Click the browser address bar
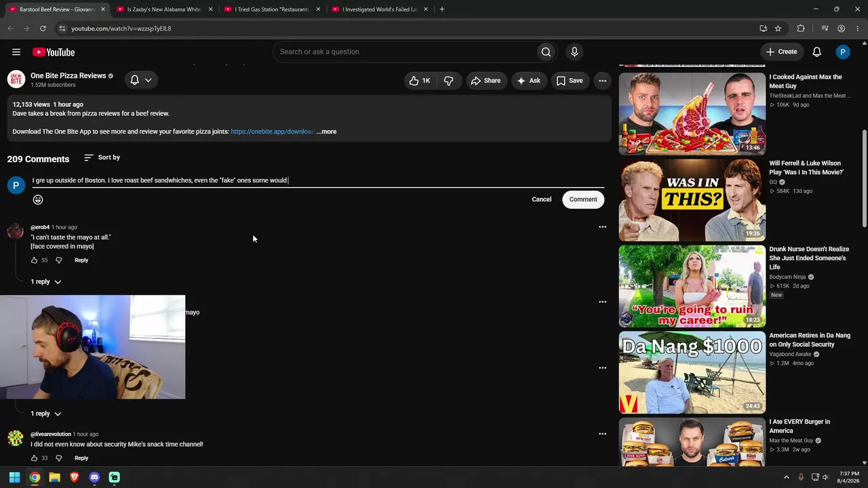 tap(407, 28)
